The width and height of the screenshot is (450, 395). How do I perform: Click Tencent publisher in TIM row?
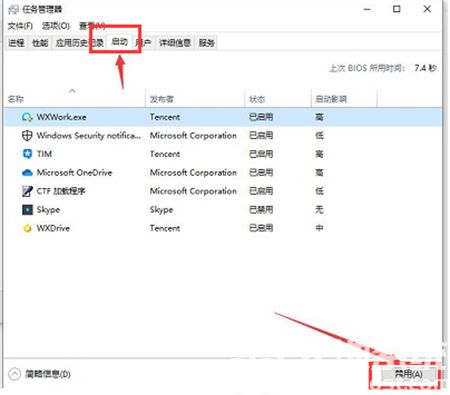[165, 154]
